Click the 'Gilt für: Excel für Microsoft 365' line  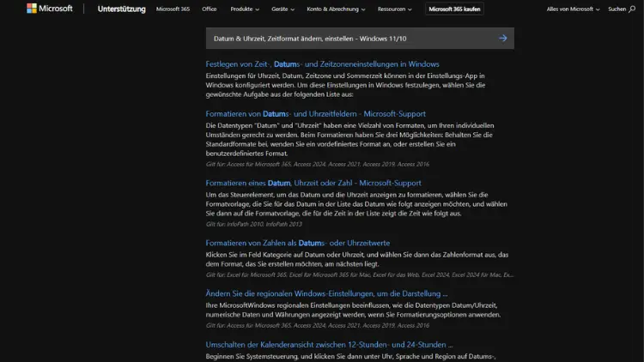coord(360,275)
